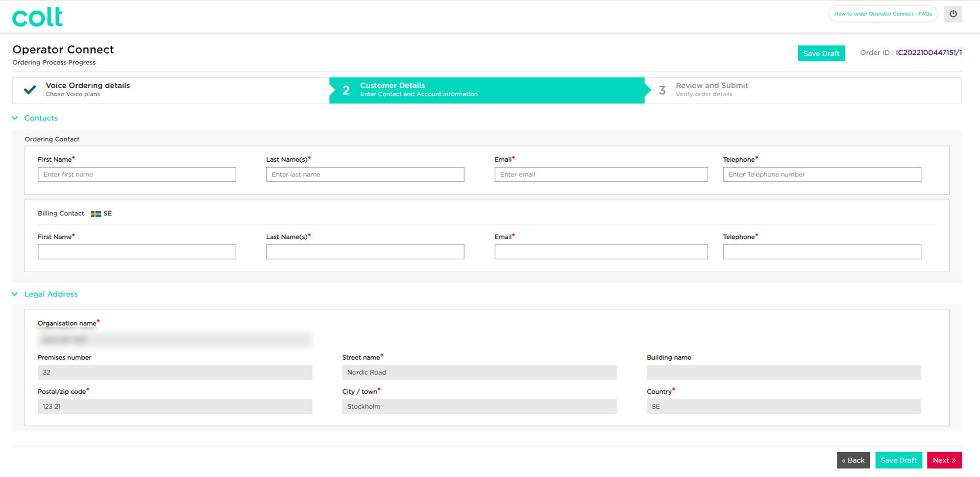Click the power/logout icon top right
Viewport: 980px width, 477px height.
click(x=953, y=14)
